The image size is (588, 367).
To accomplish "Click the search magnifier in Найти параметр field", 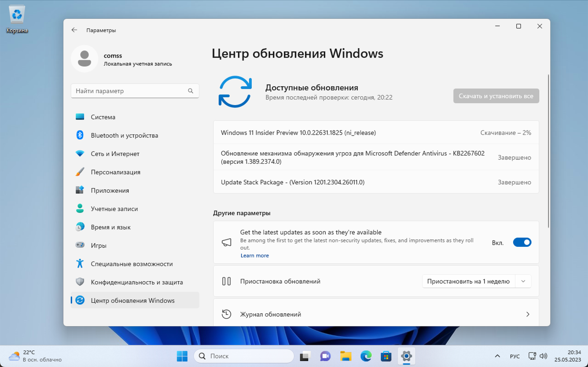I will (x=191, y=91).
